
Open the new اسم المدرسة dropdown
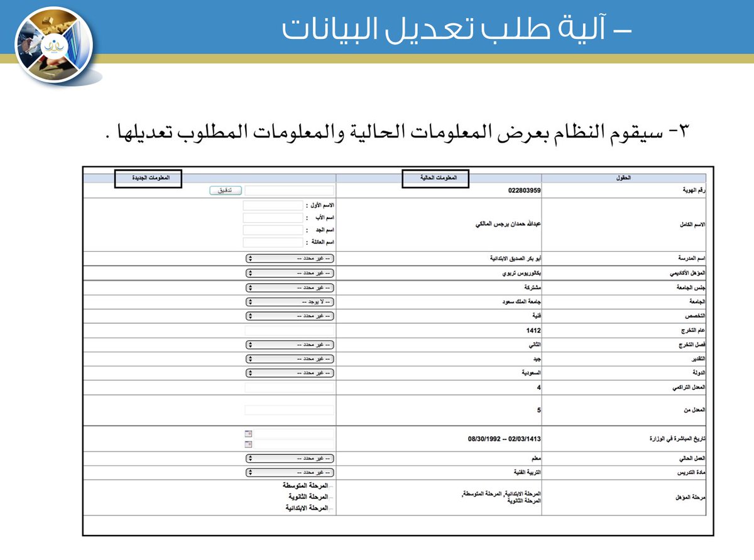[x=290, y=258]
